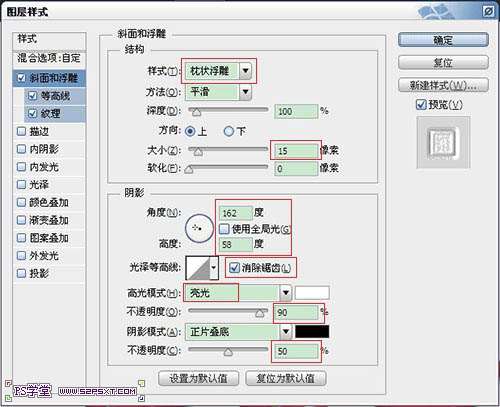Enable the 图案叠加 pattern overlay checkbox
Image resolution: width=500 pixels, height=407 pixels.
[x=21, y=238]
